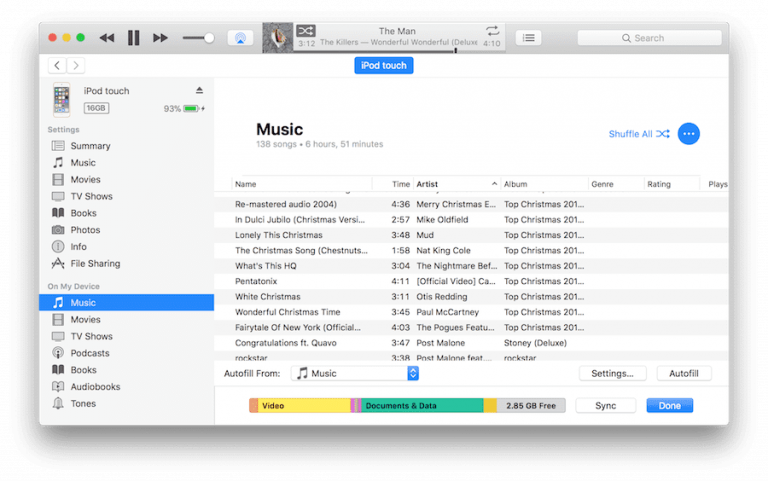This screenshot has width=768, height=481.
Task: Skip forward to next track
Action: 160,38
